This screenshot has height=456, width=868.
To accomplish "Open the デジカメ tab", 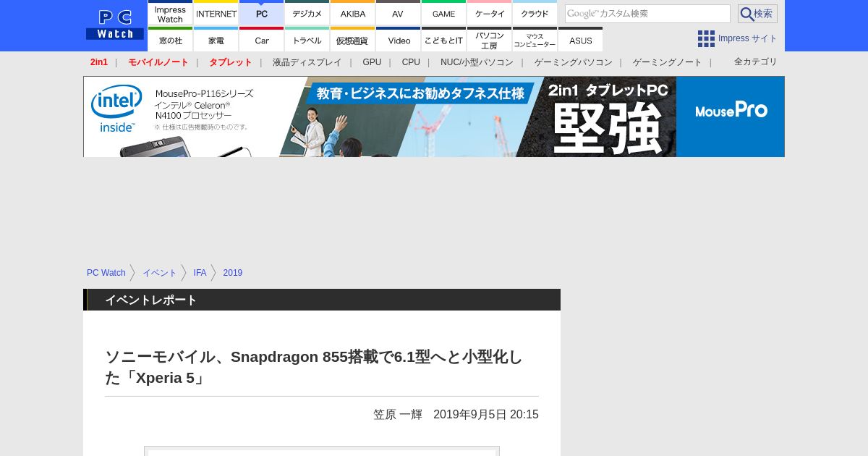I will [x=307, y=12].
